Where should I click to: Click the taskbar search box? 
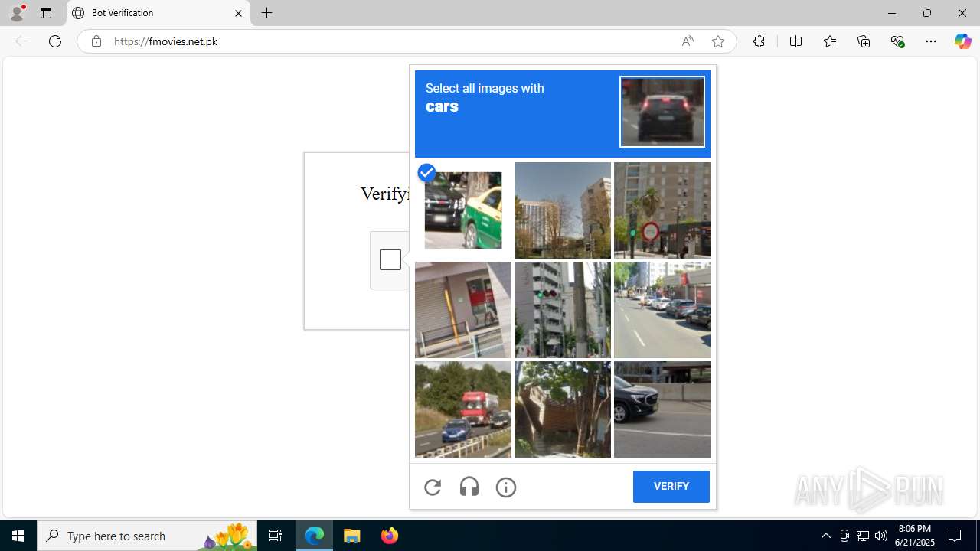pyautogui.click(x=147, y=536)
